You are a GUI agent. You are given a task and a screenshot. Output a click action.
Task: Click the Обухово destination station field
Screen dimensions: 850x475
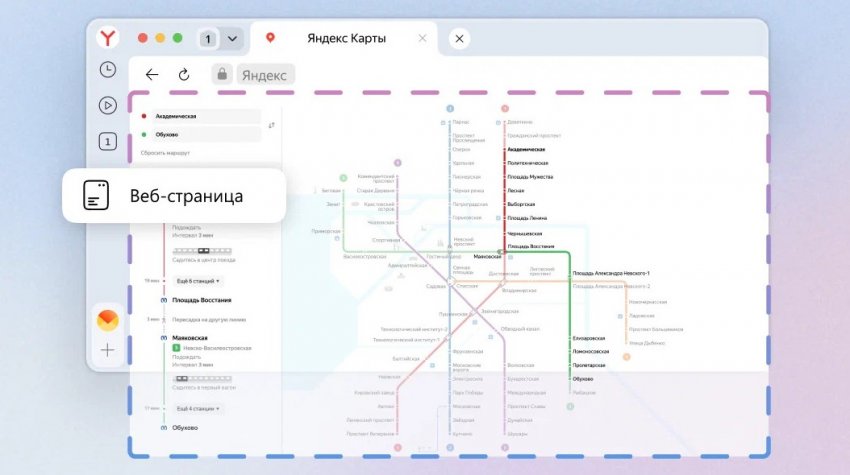(200, 134)
